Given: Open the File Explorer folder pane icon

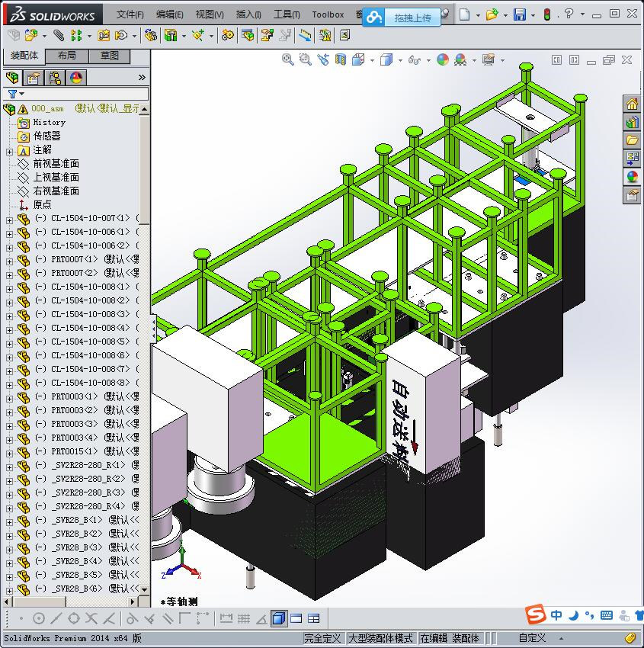Looking at the screenshot, I should tap(632, 140).
